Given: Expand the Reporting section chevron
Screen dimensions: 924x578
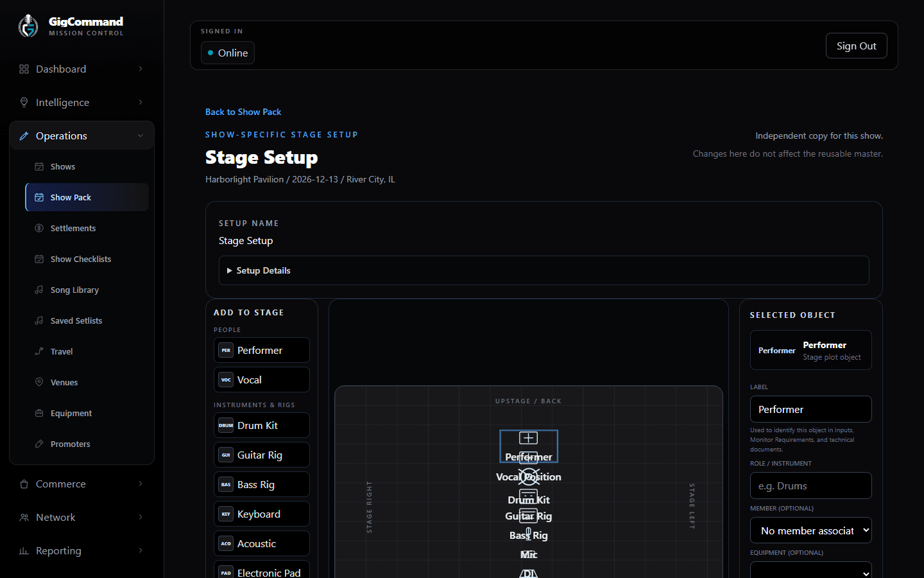Looking at the screenshot, I should coord(141,550).
